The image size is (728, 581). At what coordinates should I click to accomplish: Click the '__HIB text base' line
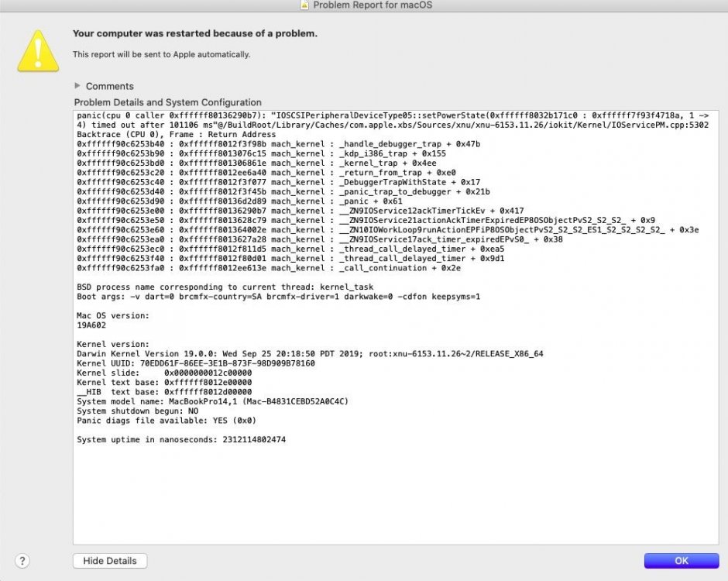point(164,392)
